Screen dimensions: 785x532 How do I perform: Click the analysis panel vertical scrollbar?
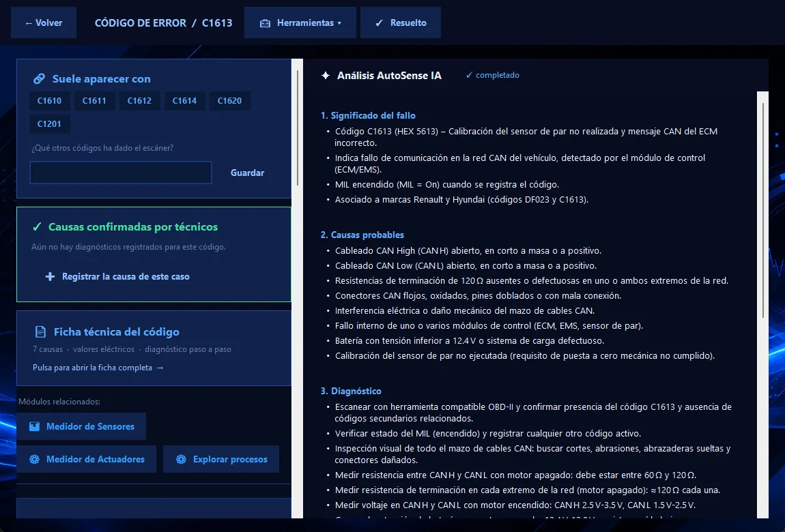click(x=762, y=210)
